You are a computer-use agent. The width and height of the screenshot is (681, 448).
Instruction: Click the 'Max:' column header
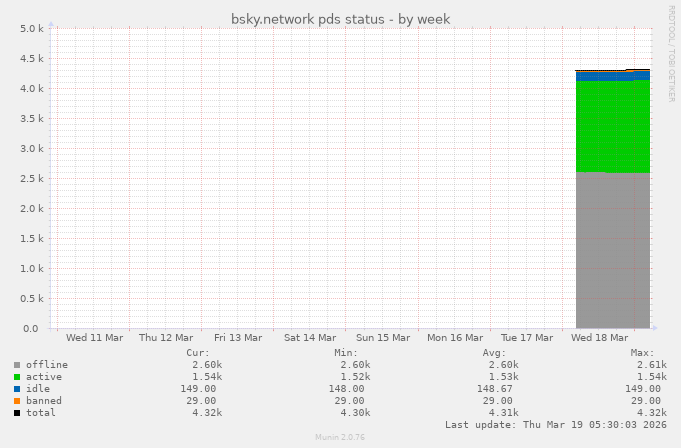pyautogui.click(x=642, y=352)
